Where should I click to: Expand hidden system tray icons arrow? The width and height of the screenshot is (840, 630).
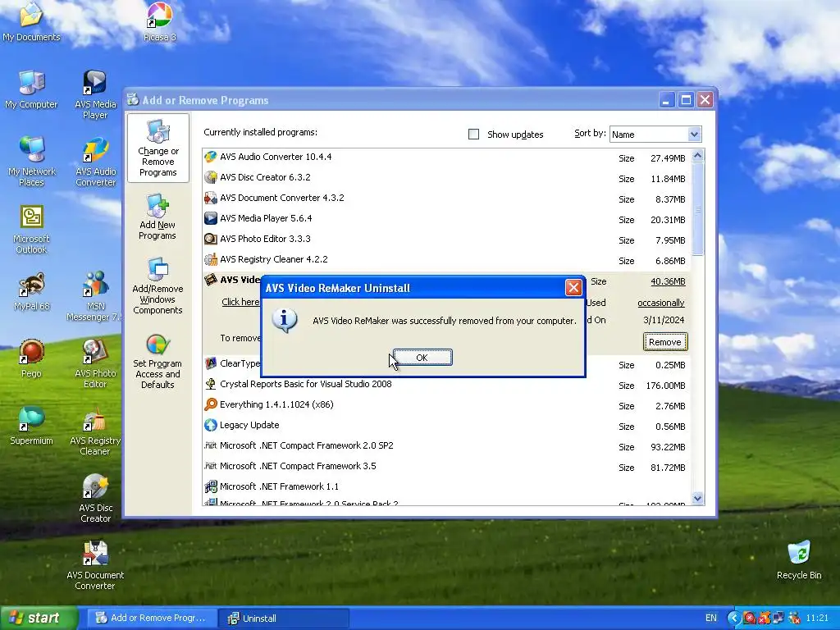(733, 618)
